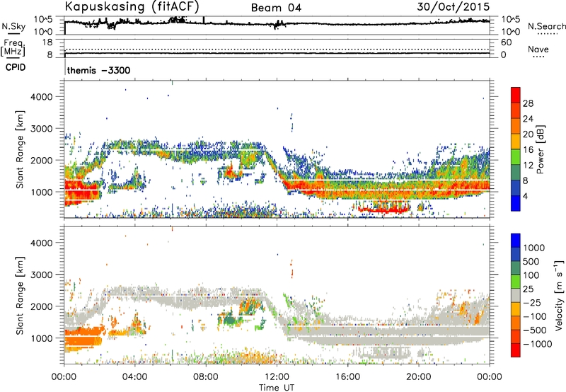Click the 'N.Search' legend label

547,26
